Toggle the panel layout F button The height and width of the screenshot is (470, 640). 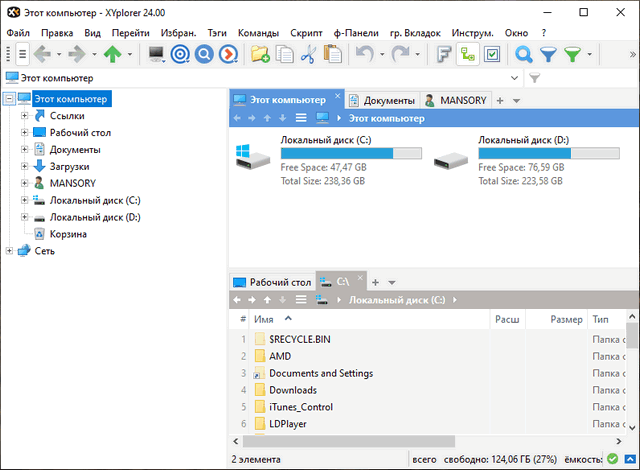[x=444, y=54]
